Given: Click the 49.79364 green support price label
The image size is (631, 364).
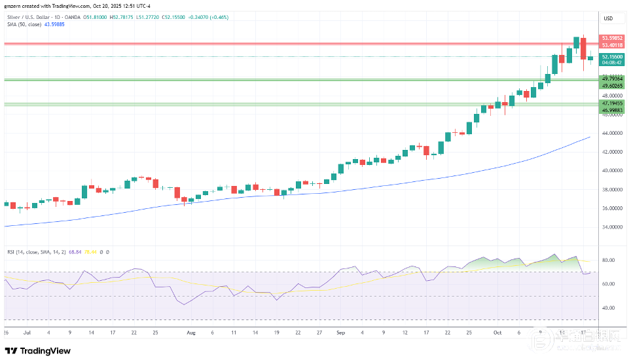Looking at the screenshot, I should click(x=612, y=79).
